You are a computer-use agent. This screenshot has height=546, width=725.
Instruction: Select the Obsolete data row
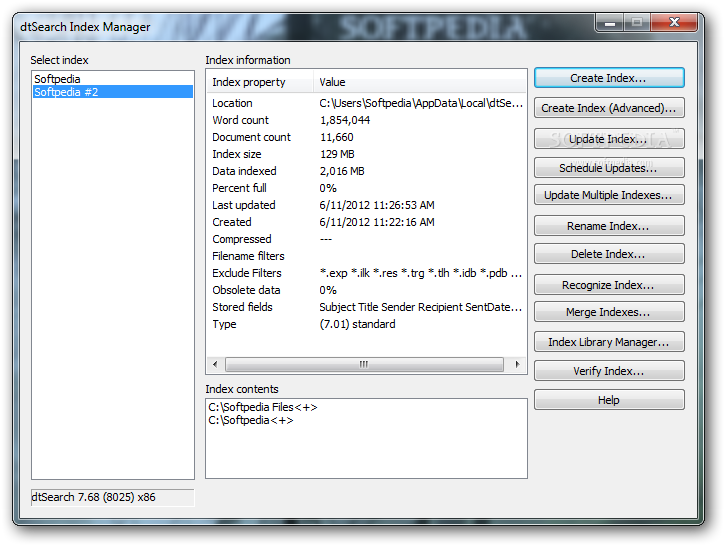[x=367, y=290]
